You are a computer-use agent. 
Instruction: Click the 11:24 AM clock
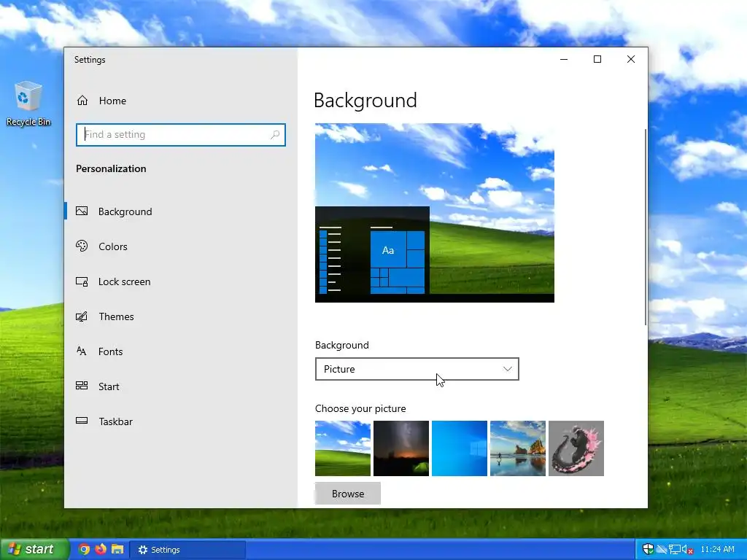pyautogui.click(x=717, y=549)
